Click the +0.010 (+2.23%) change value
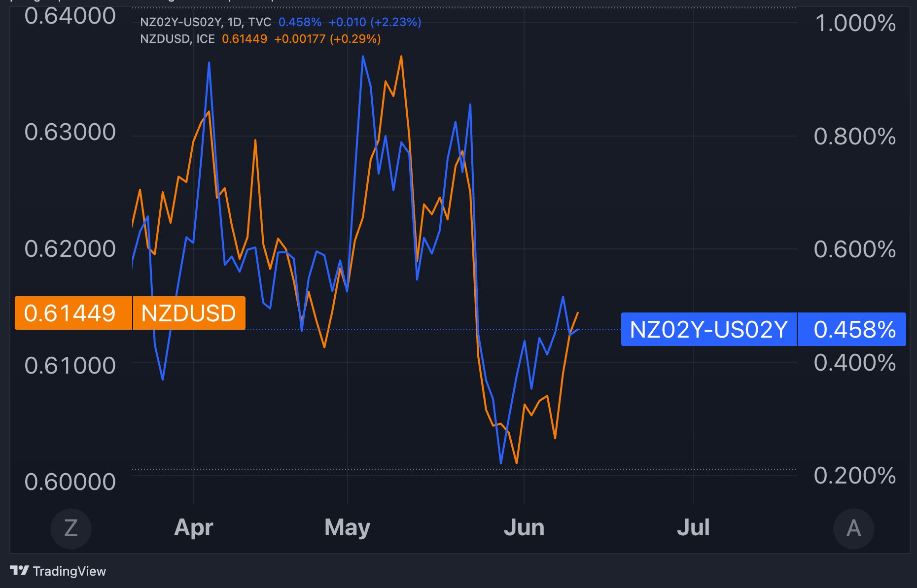 coord(375,22)
